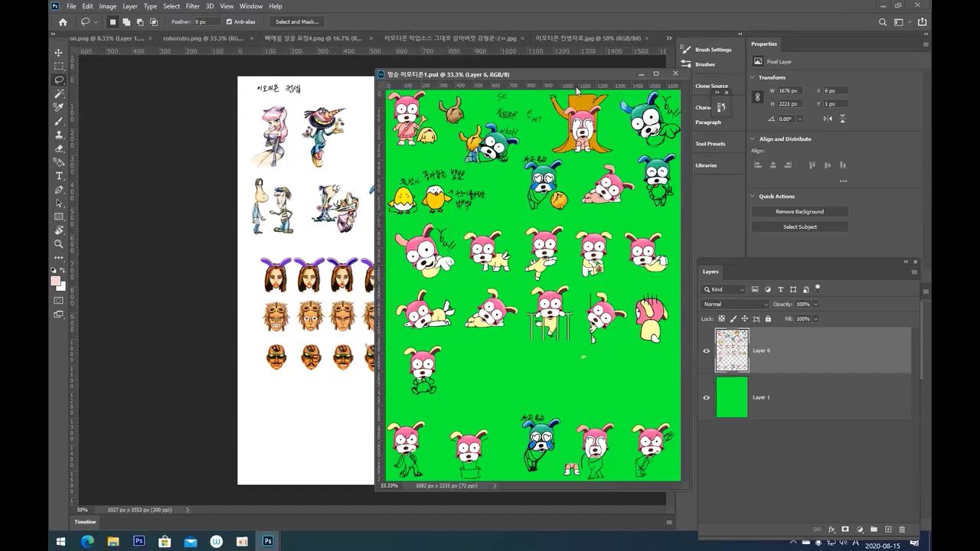Hide Layer 6 using its eye icon
The height and width of the screenshot is (551, 980).
[706, 351]
